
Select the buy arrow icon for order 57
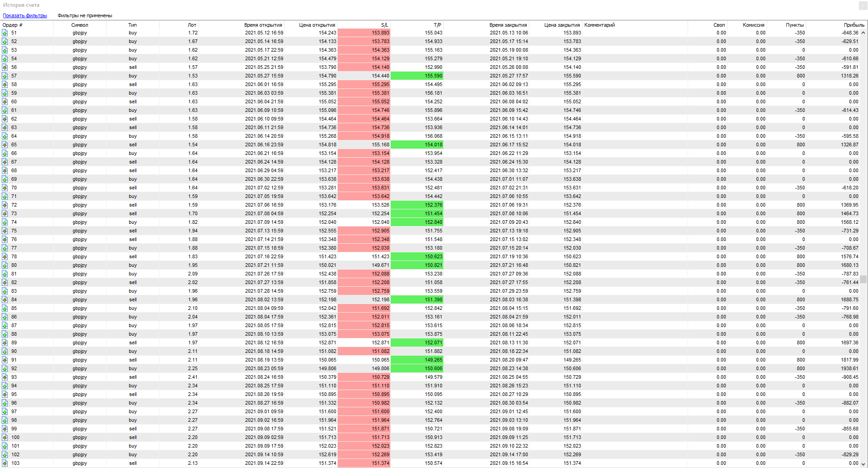[5, 76]
